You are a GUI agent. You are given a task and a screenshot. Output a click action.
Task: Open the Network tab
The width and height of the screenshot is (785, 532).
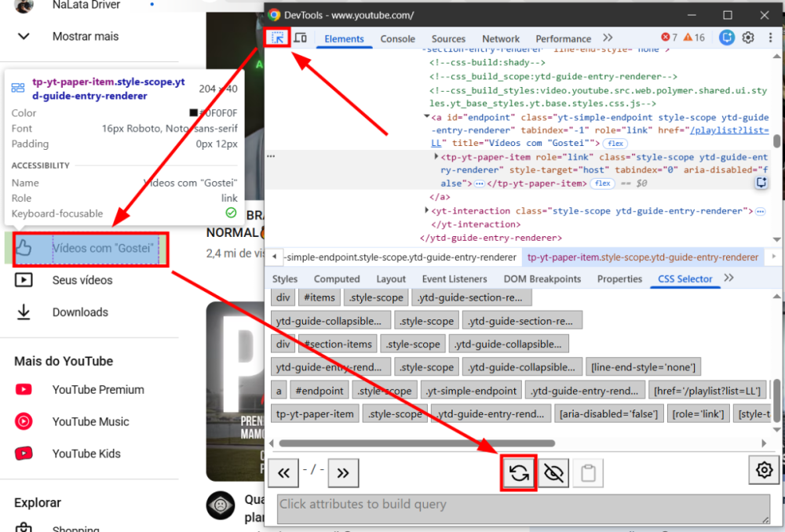coord(501,38)
